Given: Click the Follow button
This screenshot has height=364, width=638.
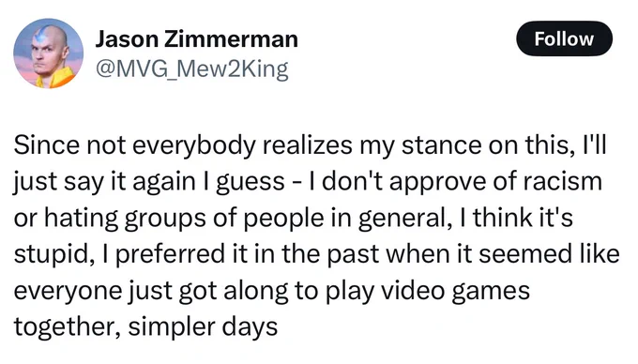Looking at the screenshot, I should (564, 39).
